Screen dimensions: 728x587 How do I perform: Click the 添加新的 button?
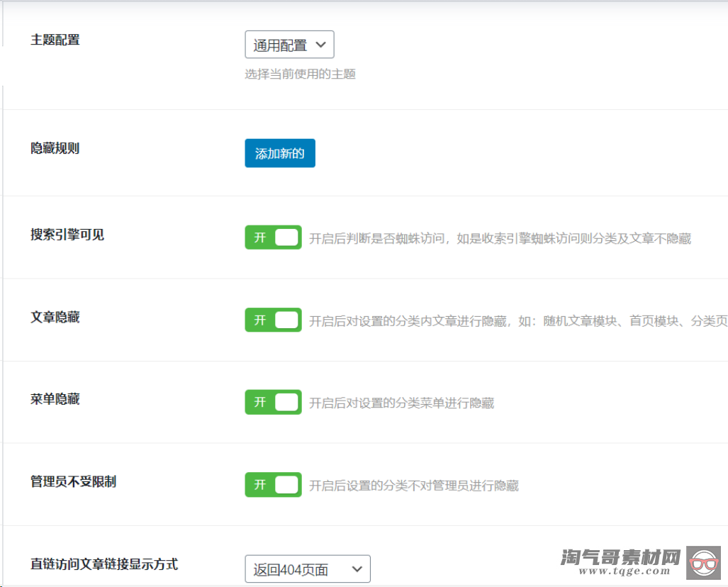[x=280, y=153]
